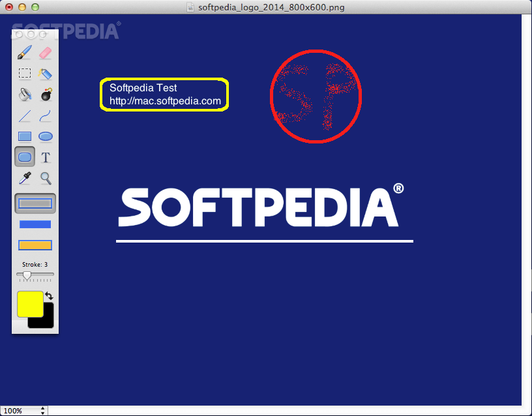This screenshot has height=416, width=532.
Task: Click the yellow minimize window button
Action: tap(22, 7)
